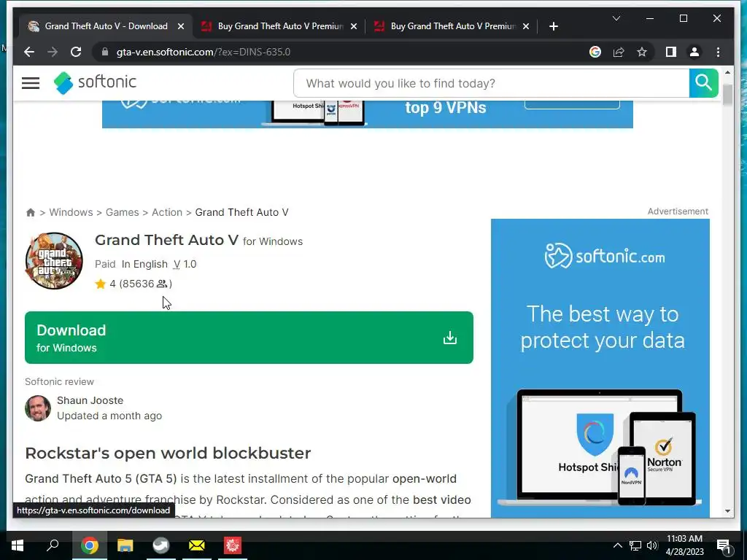Click the share page icon
The image size is (747, 560).
point(619,52)
